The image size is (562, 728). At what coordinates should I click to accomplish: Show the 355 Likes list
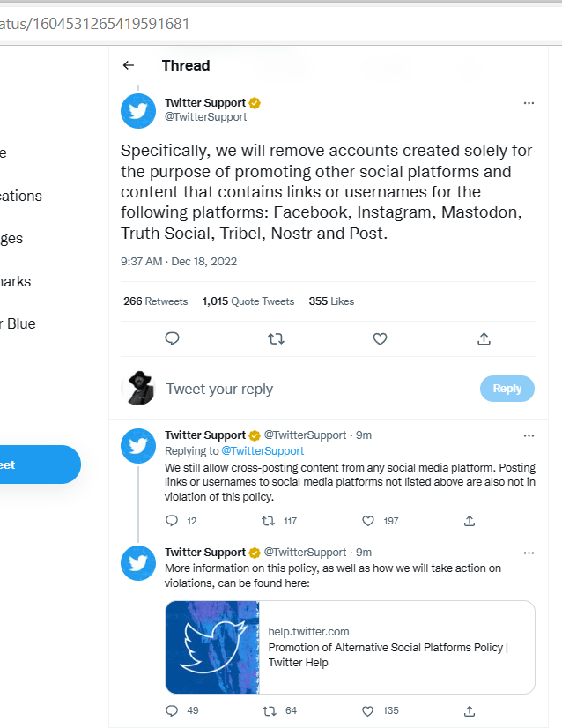(331, 301)
